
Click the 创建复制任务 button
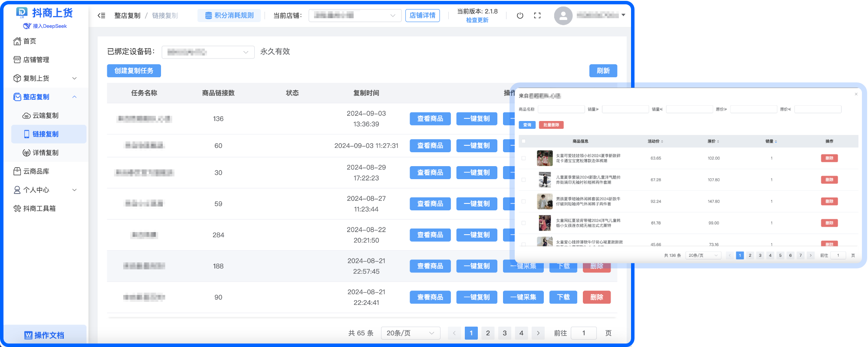134,71
